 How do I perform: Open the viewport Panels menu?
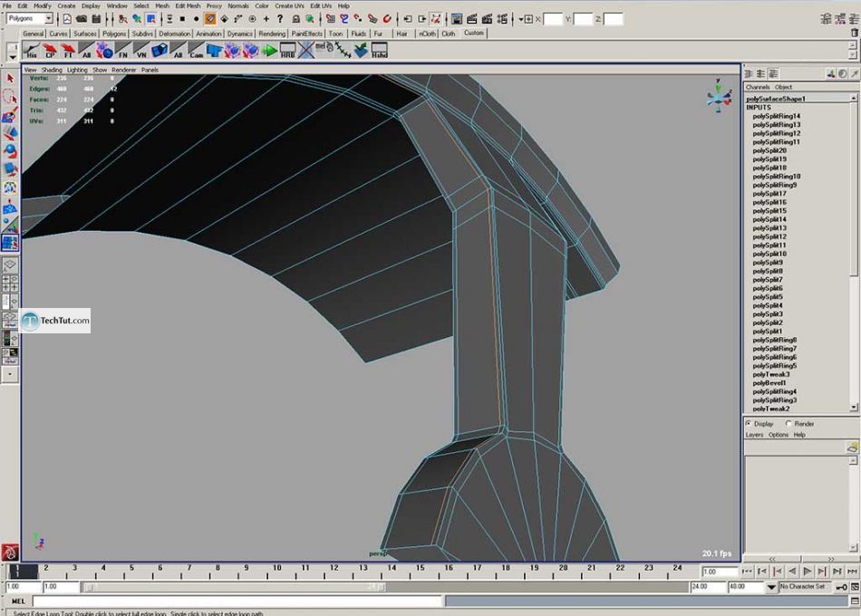pos(150,70)
